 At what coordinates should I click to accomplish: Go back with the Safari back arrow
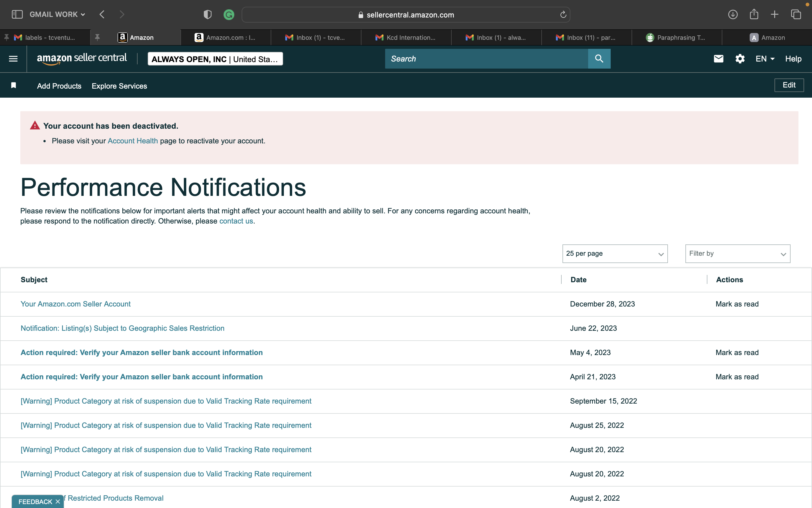point(102,14)
